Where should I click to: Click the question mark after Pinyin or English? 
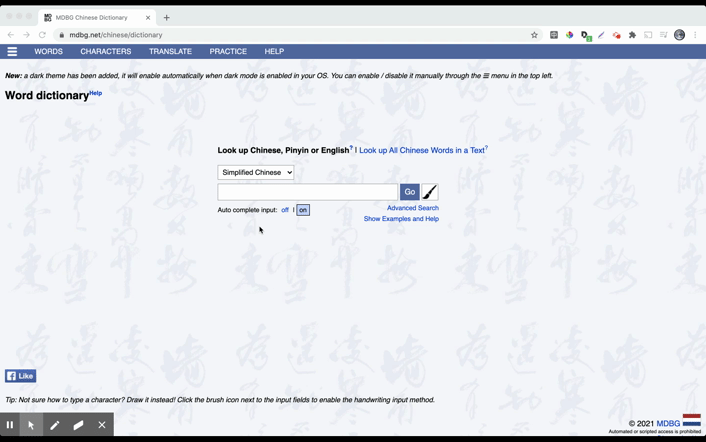click(351, 148)
